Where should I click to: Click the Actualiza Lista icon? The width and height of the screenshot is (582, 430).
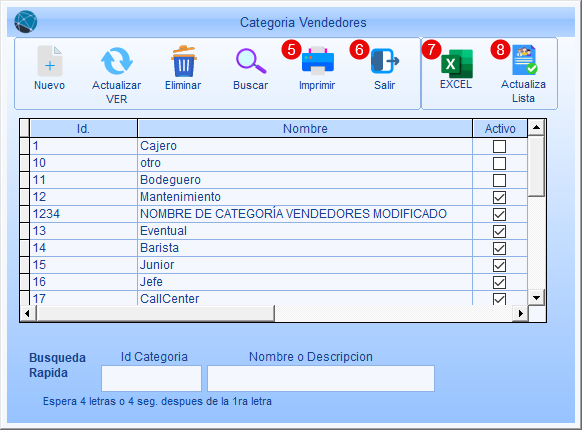point(524,60)
